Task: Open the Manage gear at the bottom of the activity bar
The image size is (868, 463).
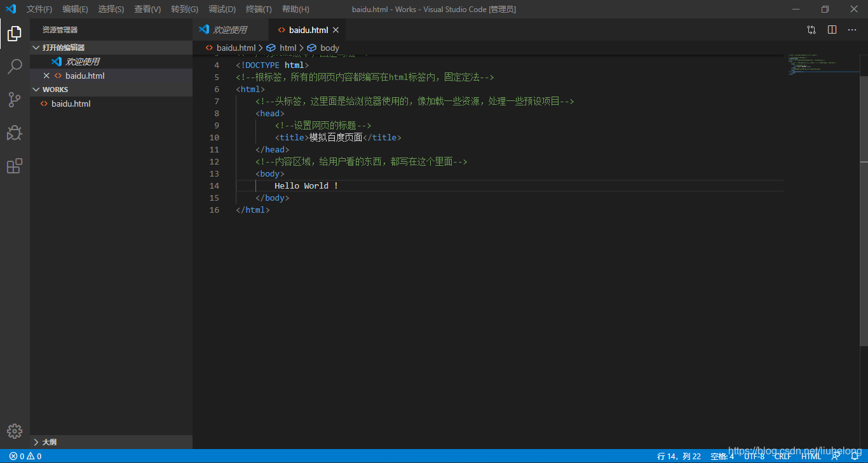Action: coord(15,431)
